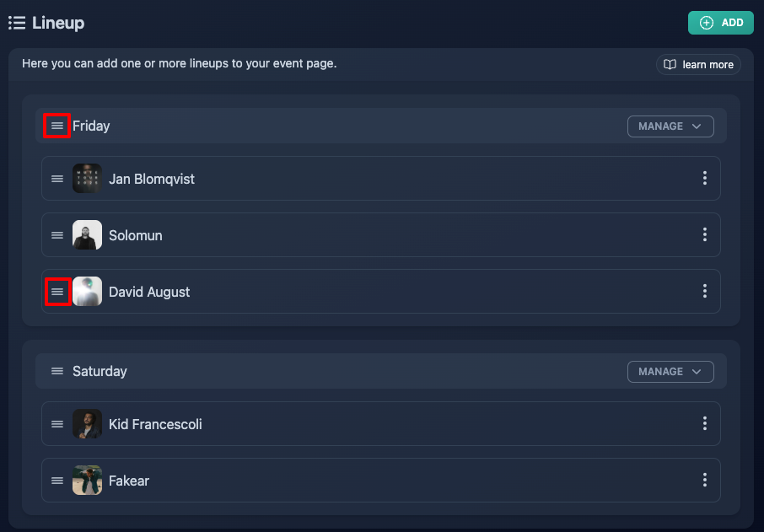This screenshot has width=764, height=532.
Task: Select the Kid Francescoli artist name
Action: (155, 424)
